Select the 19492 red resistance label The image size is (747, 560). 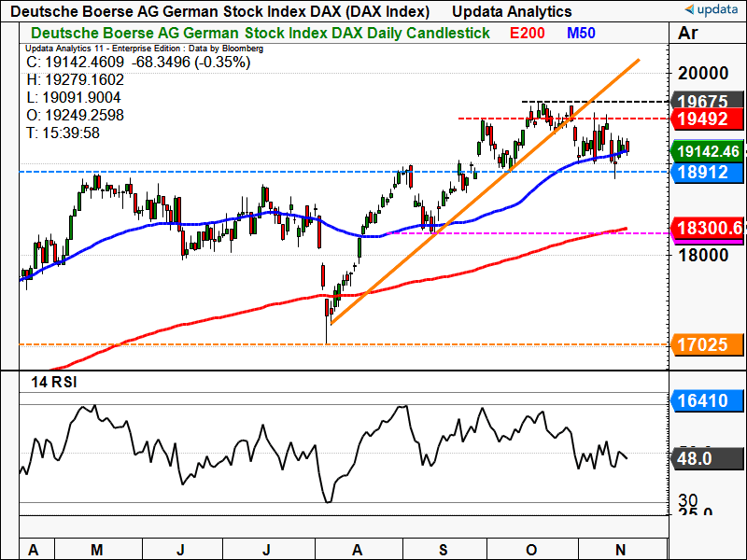707,119
